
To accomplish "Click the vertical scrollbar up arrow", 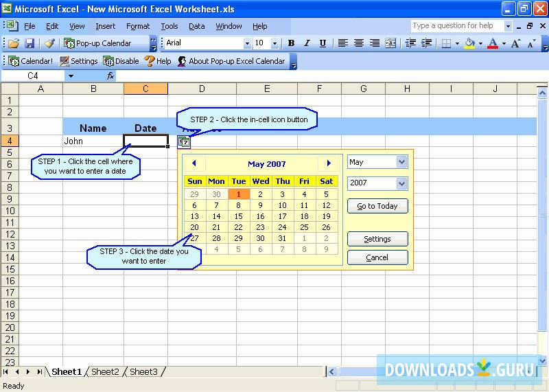I will 542,93.
